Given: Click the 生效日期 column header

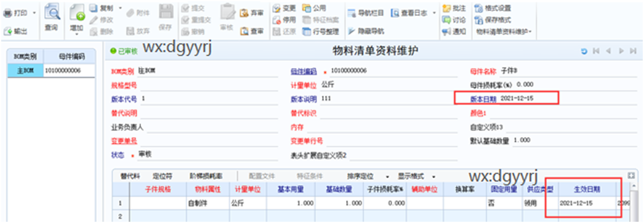Looking at the screenshot, I should (x=587, y=189).
